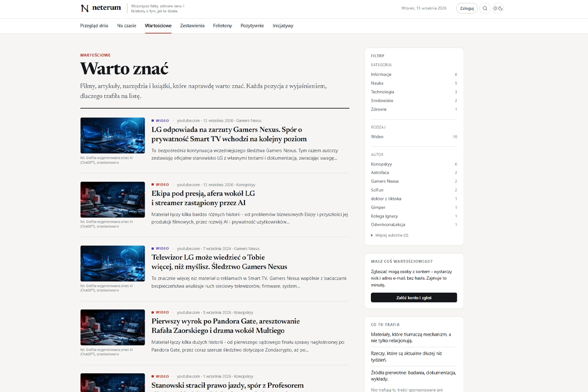Filter by type Wideo
Viewport: 588px width, 392px height.
414,137
